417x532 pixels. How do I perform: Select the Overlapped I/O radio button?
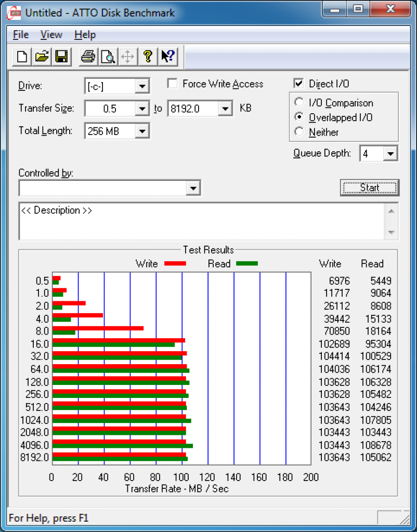(299, 117)
